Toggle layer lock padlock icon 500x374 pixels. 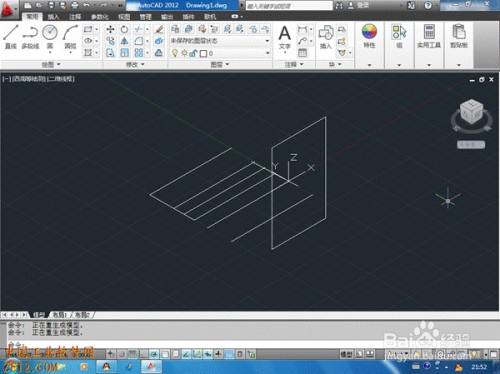click(193, 53)
